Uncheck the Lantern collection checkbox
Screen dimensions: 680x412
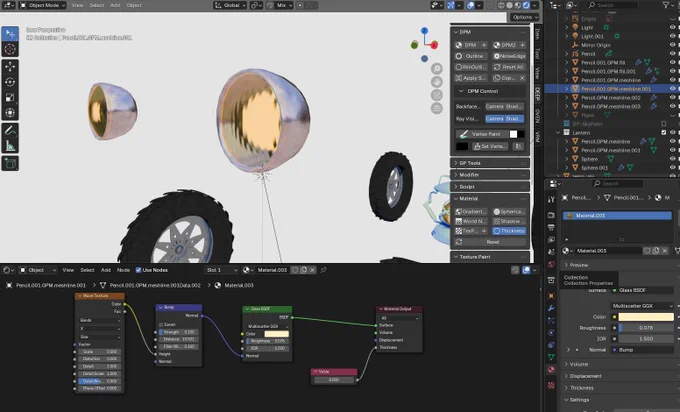(664, 132)
